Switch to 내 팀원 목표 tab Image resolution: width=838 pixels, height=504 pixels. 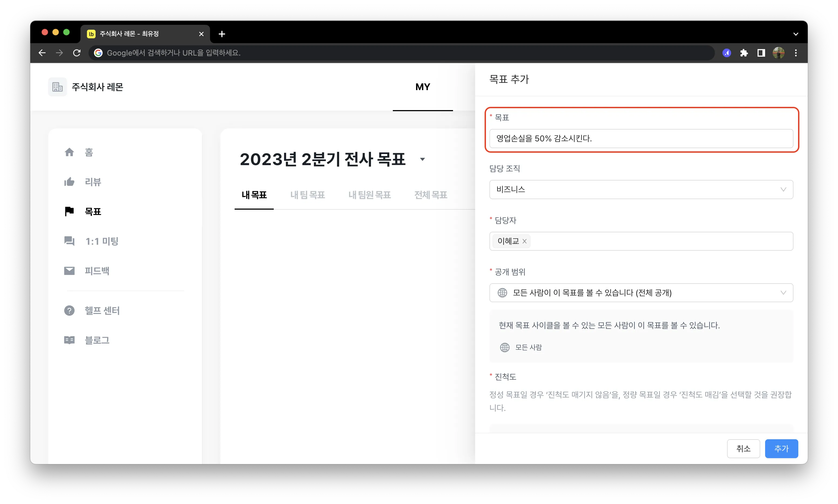point(370,195)
